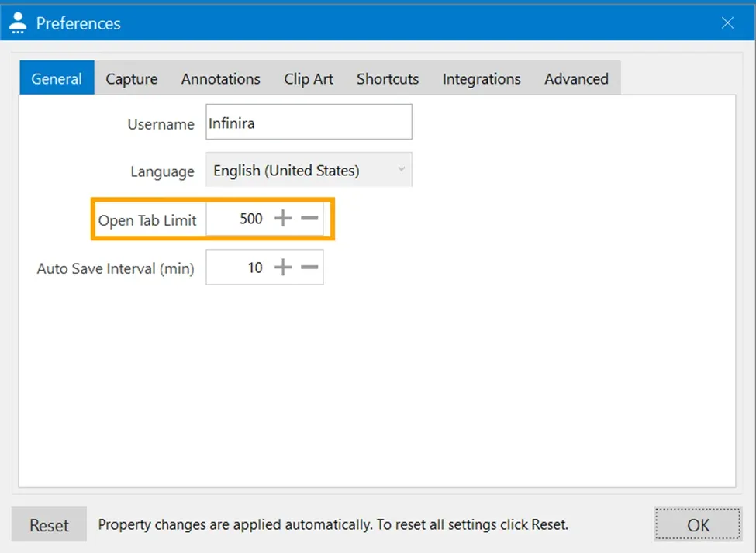
Task: Increase the Auto Save Interval with plus
Action: tap(283, 267)
